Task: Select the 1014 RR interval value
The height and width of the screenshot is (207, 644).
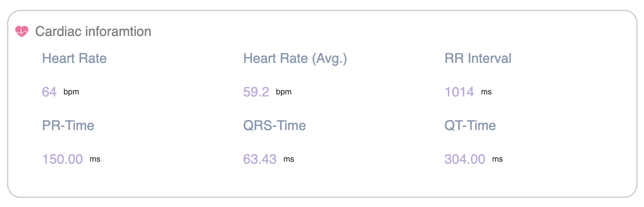Action: [x=459, y=92]
